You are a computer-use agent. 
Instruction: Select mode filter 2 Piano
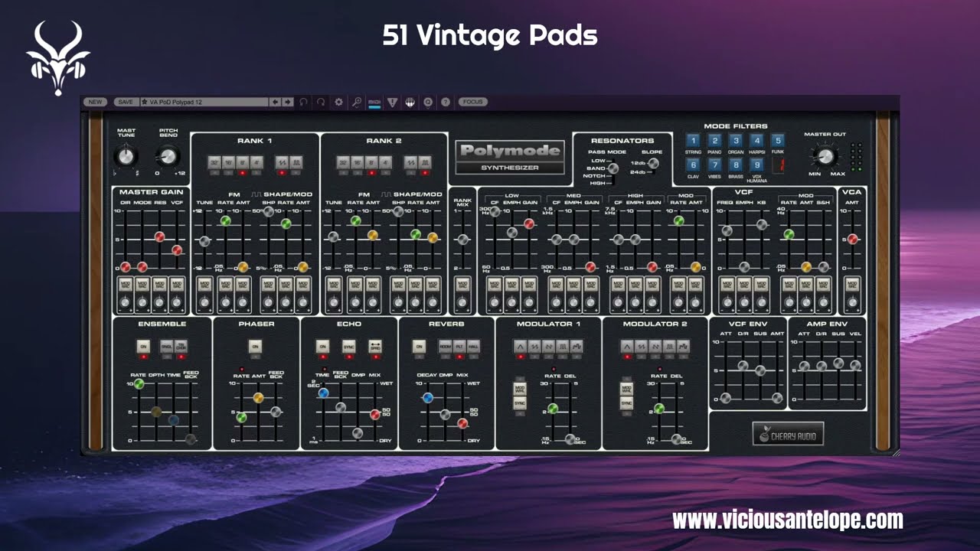(714, 140)
